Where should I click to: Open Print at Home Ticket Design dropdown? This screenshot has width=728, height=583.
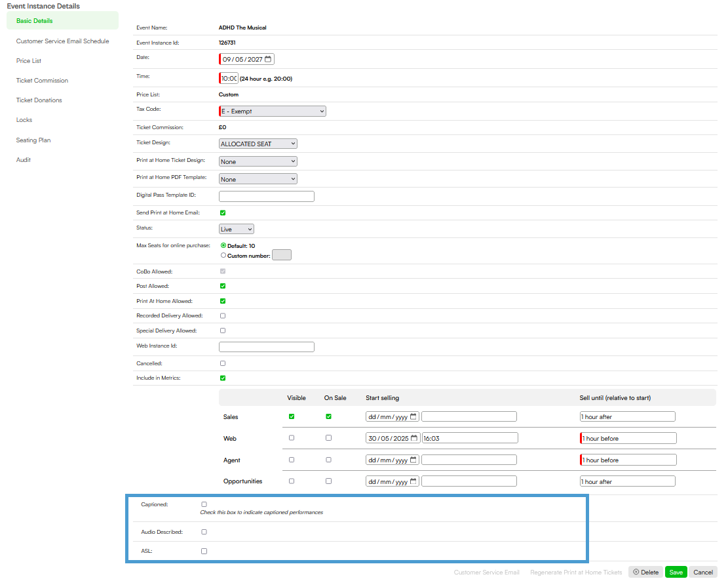(258, 162)
